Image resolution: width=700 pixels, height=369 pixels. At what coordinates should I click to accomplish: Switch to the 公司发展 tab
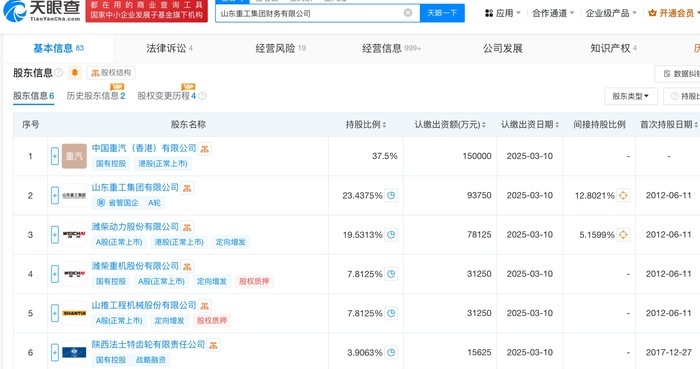point(503,48)
